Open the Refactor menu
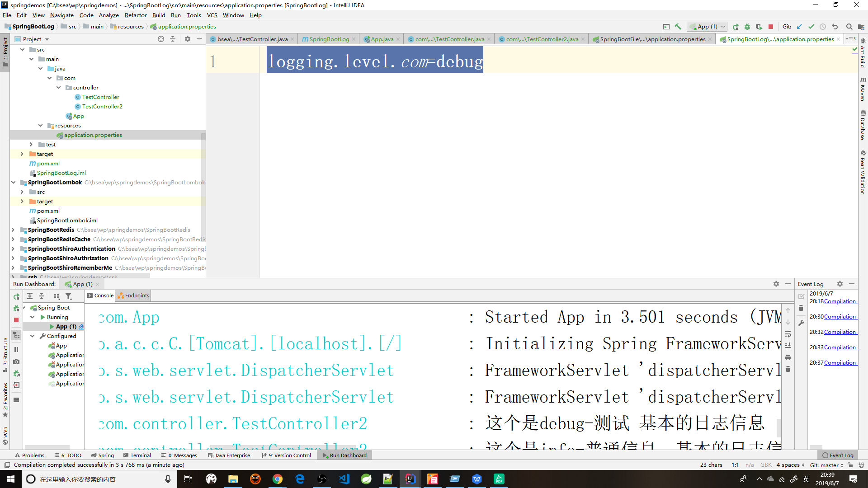868x488 pixels. pos(136,15)
